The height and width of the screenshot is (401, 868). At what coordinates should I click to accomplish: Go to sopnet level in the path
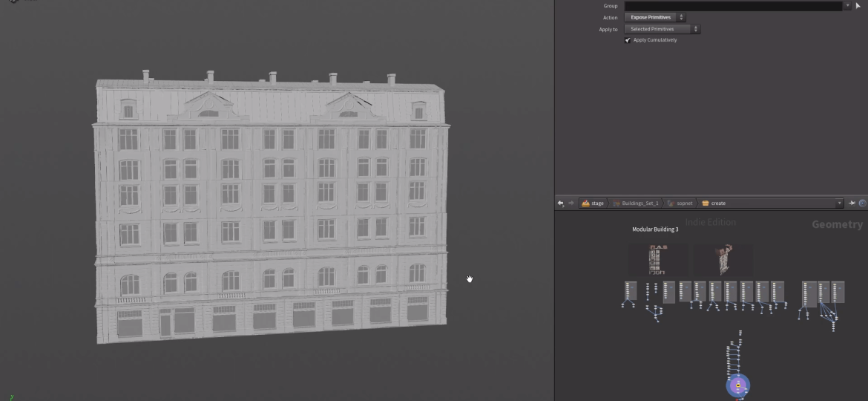point(680,203)
